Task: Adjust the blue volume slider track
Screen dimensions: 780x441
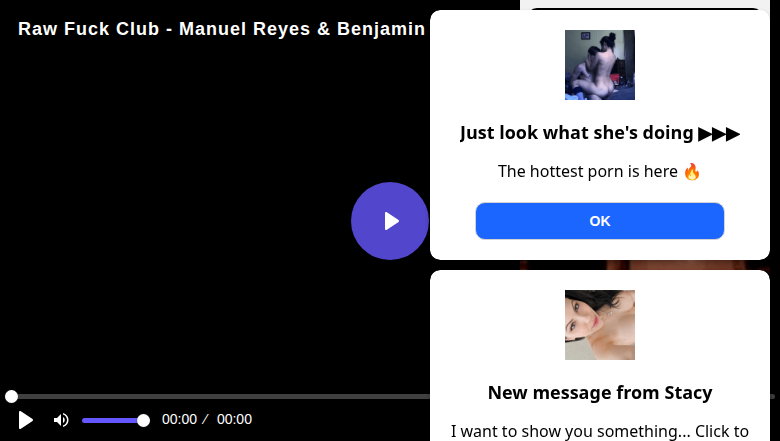Action: click(110, 420)
